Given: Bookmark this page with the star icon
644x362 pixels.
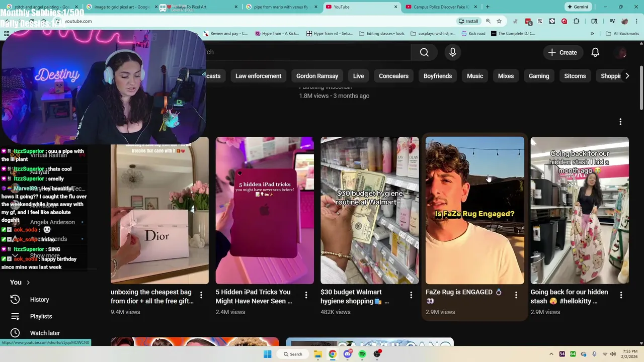Looking at the screenshot, I should click(499, 21).
